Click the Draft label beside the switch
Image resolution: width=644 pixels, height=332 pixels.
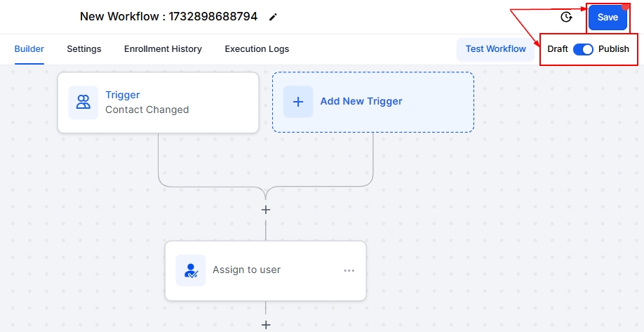(558, 49)
